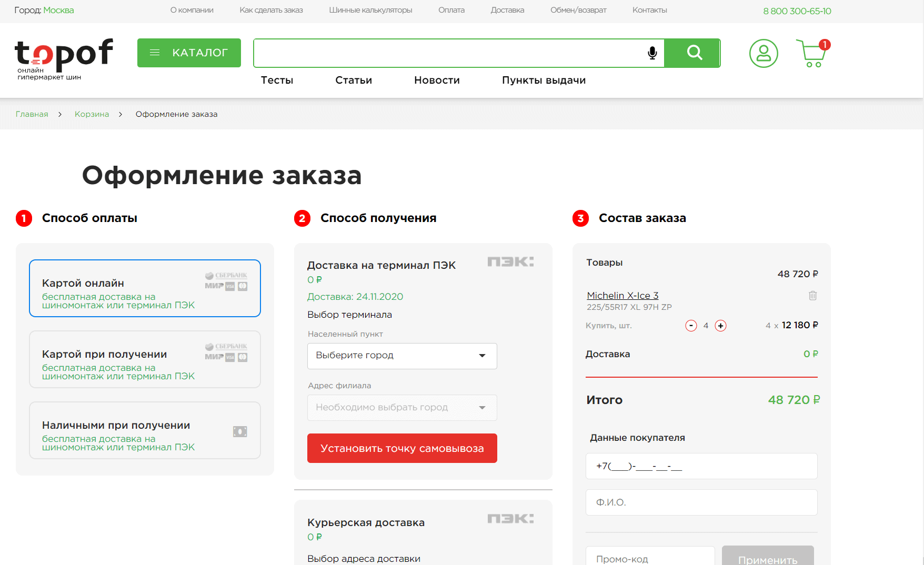
Task: Change city Москва in the header
Action: click(x=58, y=10)
